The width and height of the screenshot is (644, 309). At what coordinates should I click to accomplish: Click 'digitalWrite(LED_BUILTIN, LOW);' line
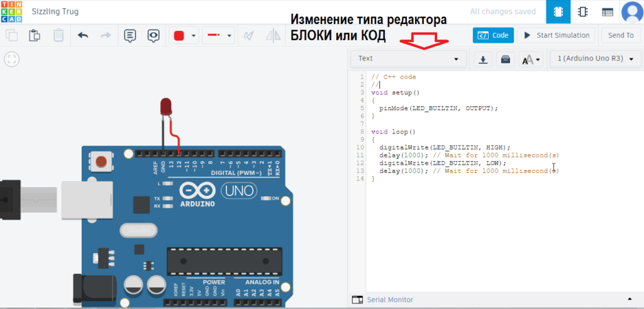click(x=443, y=163)
